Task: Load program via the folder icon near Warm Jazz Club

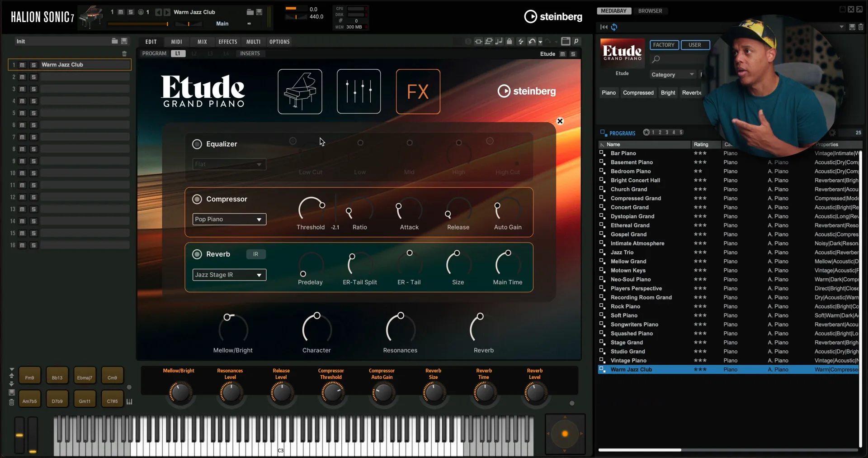Action: click(x=250, y=12)
